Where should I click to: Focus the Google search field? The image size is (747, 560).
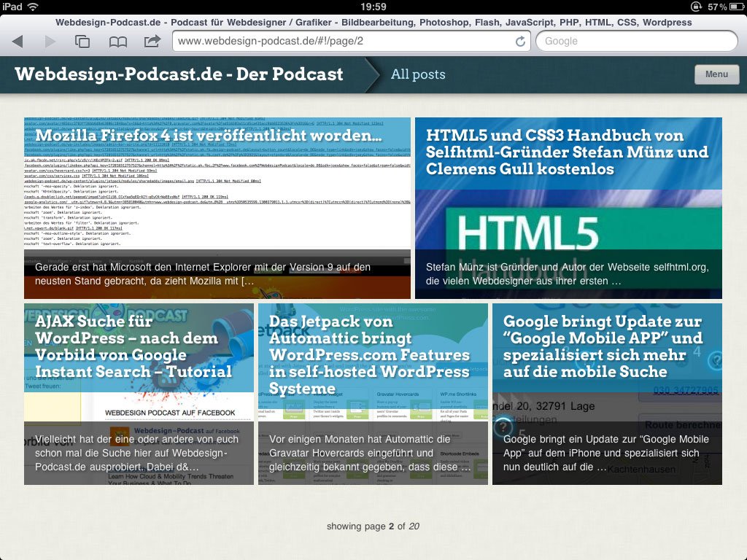click(x=636, y=41)
